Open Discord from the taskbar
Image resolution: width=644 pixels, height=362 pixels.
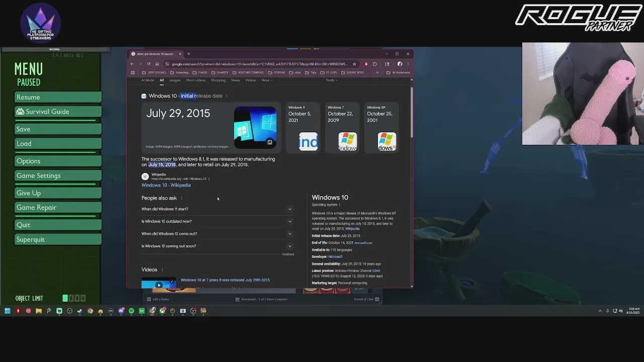coord(121,311)
